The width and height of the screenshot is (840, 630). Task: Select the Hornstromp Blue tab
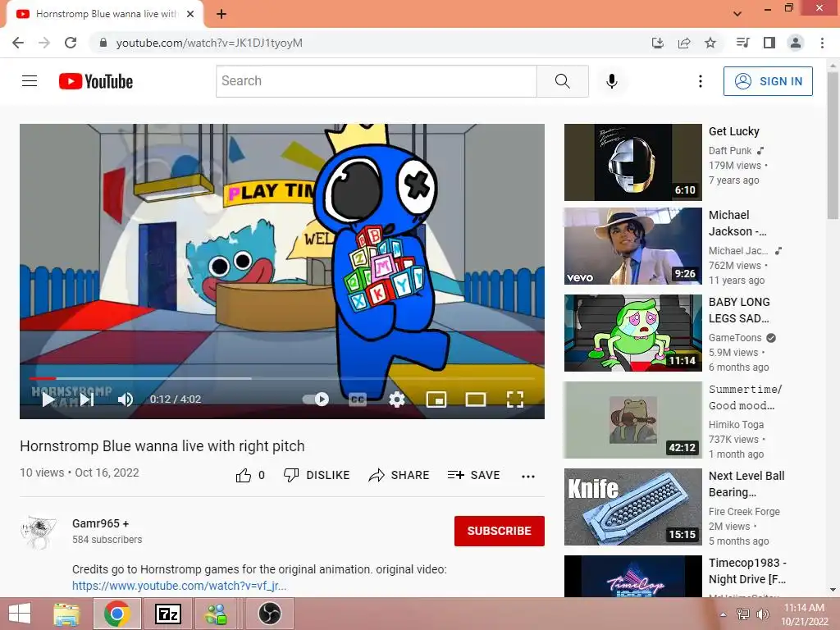(104, 15)
